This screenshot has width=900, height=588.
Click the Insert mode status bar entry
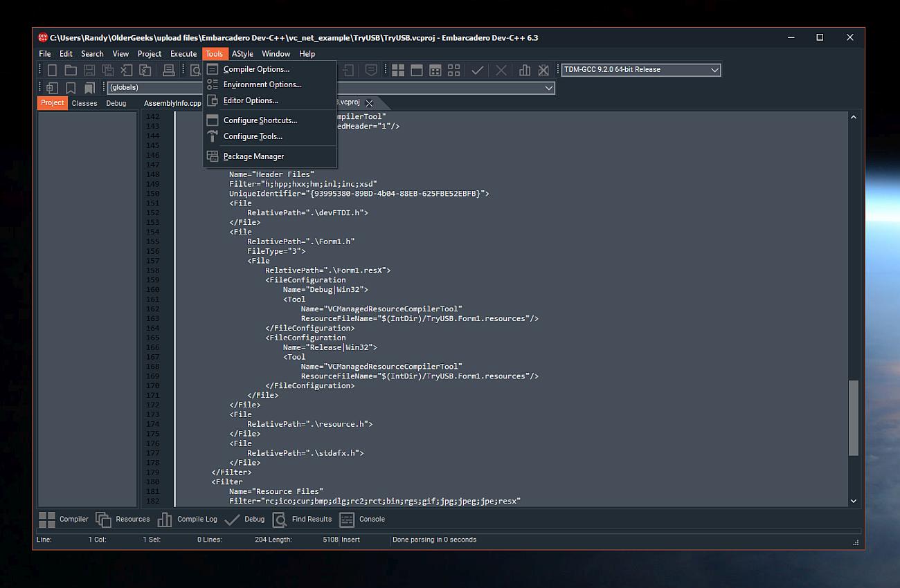coord(350,540)
